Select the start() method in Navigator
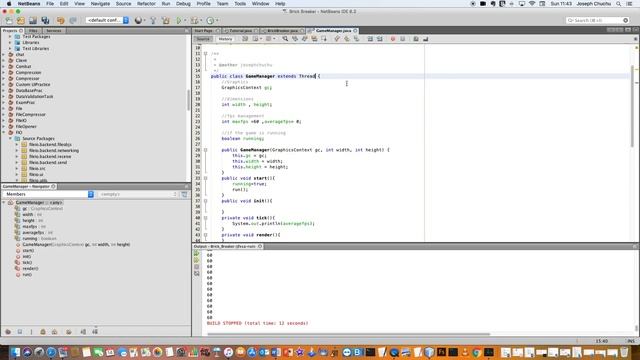 28,251
